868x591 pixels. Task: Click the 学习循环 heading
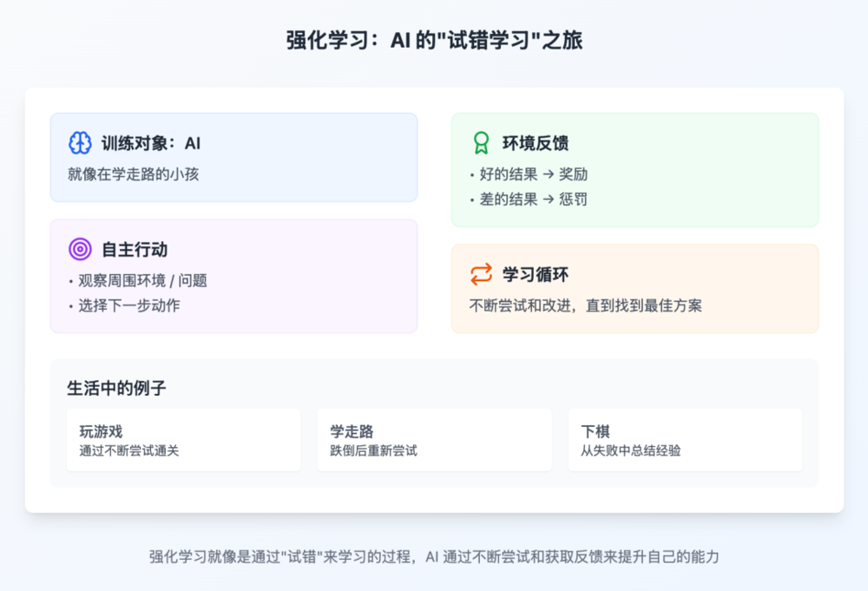pos(536,274)
